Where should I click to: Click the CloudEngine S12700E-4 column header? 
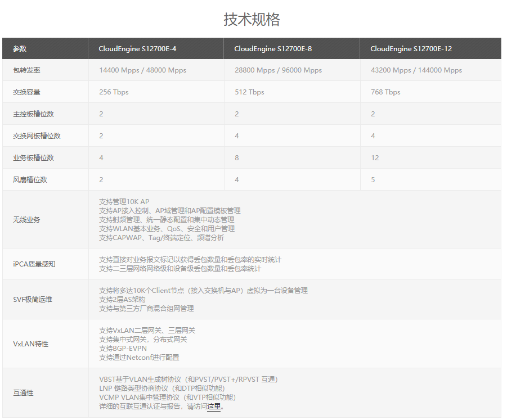[x=137, y=49]
